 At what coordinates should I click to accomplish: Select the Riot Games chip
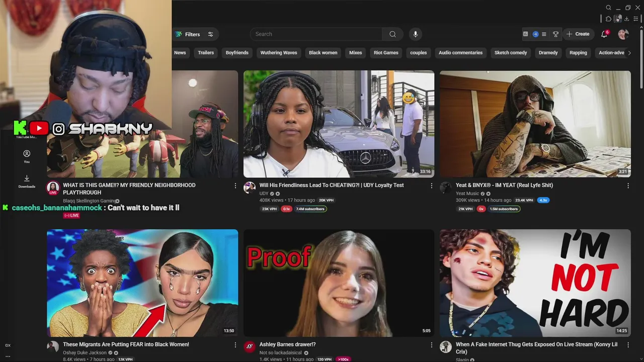pos(386,53)
